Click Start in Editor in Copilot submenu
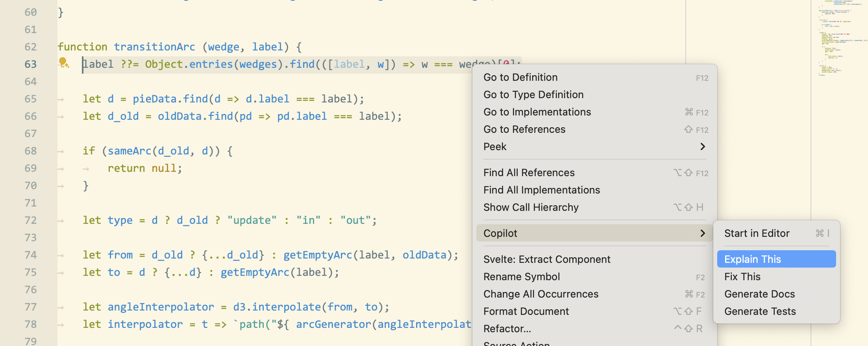The image size is (868, 346). (757, 233)
